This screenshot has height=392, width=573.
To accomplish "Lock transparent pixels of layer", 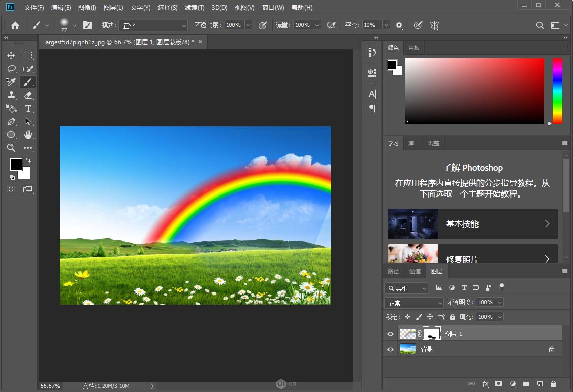I will click(407, 317).
